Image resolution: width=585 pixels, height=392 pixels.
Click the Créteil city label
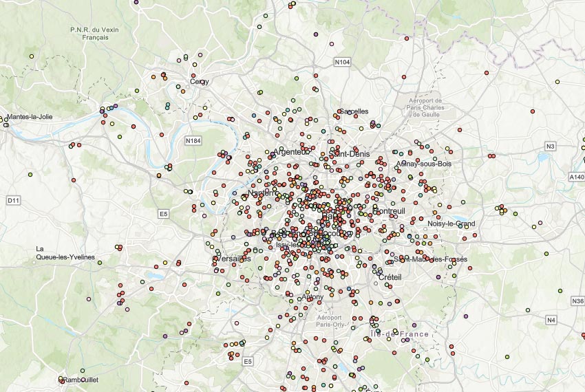(x=390, y=276)
